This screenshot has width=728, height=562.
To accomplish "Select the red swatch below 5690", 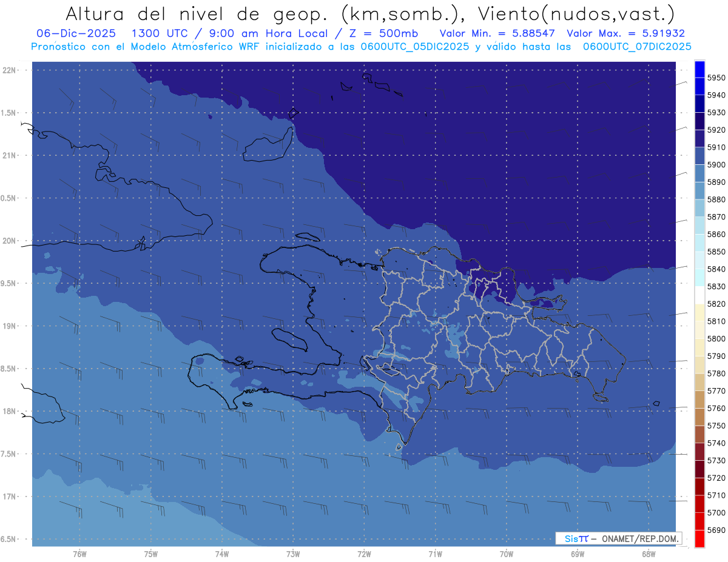I will pyautogui.click(x=699, y=538).
